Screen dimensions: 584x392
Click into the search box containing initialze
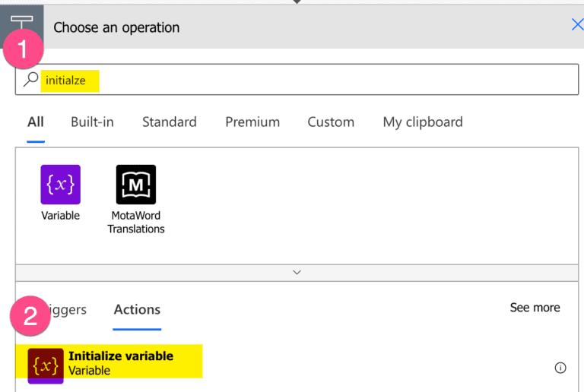[304, 79]
